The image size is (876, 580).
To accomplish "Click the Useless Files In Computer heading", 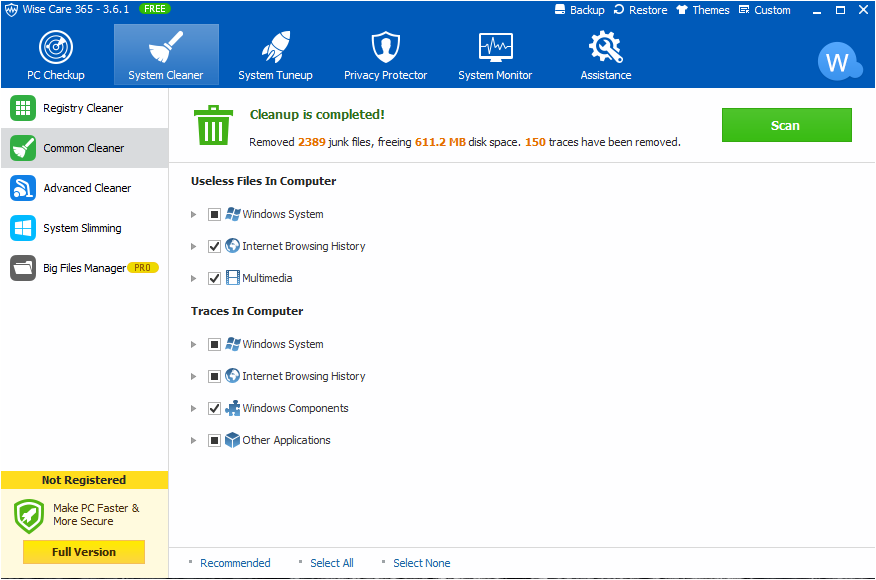I will [x=264, y=181].
